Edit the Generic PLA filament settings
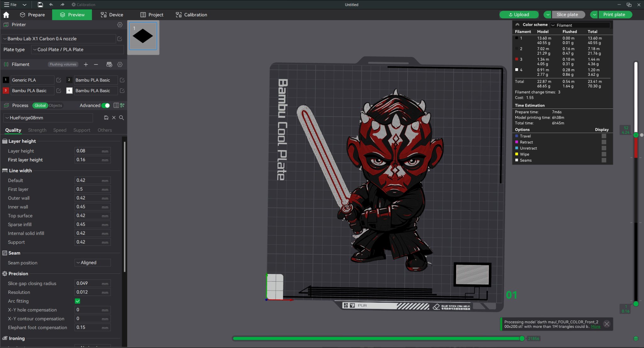 tap(59, 80)
